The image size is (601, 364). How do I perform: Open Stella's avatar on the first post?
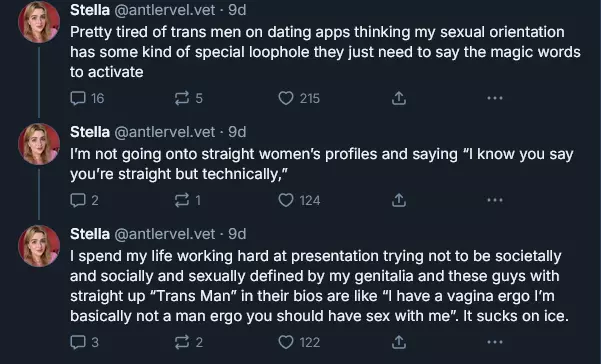pyautogui.click(x=39, y=22)
